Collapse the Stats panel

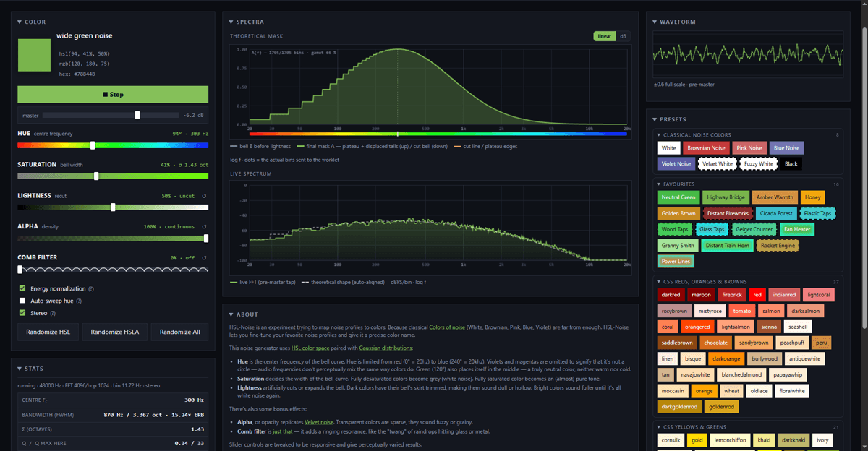(31, 369)
